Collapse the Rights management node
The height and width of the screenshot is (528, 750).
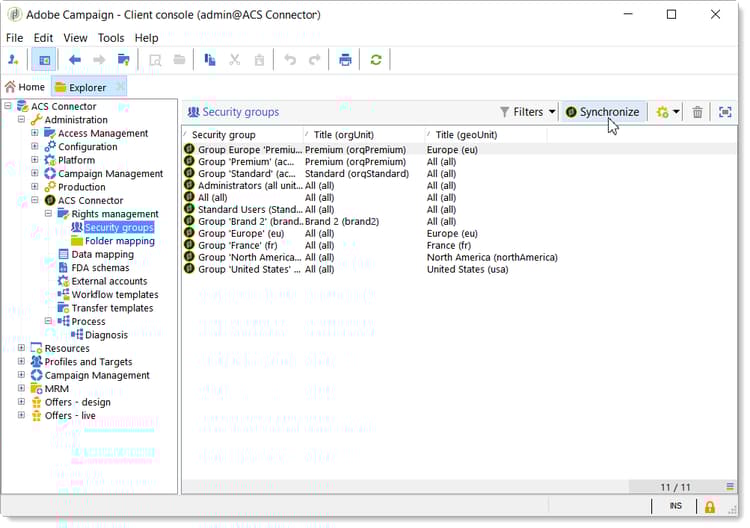click(x=49, y=214)
